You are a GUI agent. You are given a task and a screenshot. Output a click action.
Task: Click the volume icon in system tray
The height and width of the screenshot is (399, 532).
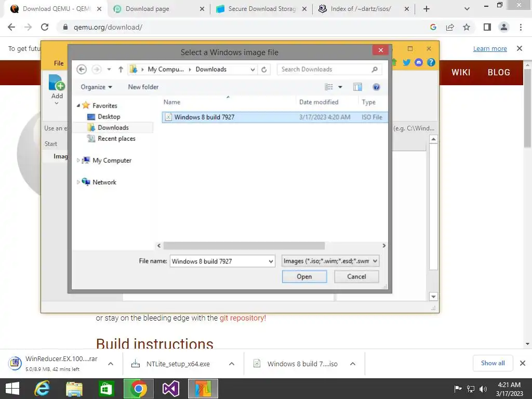pos(483,389)
